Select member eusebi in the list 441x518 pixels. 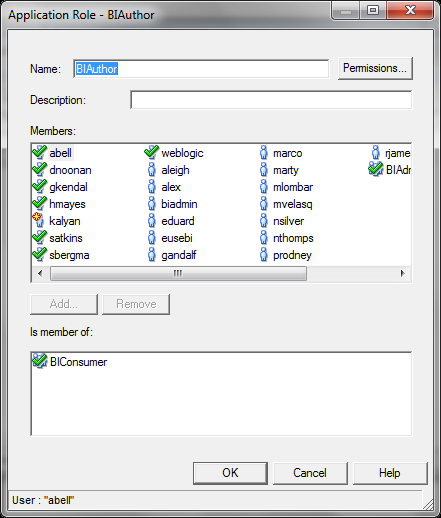(177, 238)
